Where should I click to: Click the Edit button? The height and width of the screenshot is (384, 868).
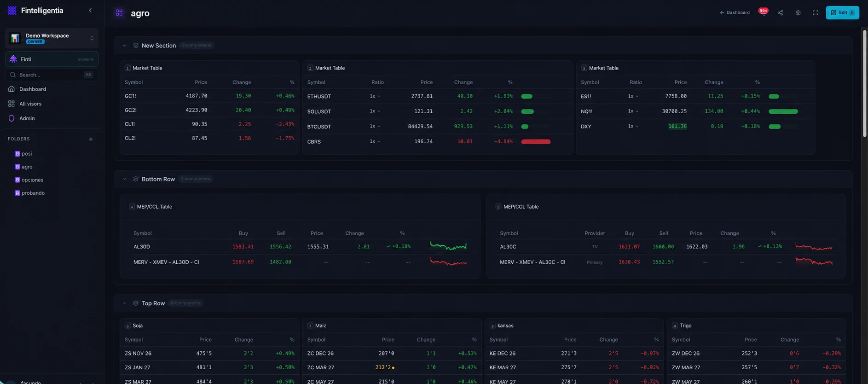842,13
